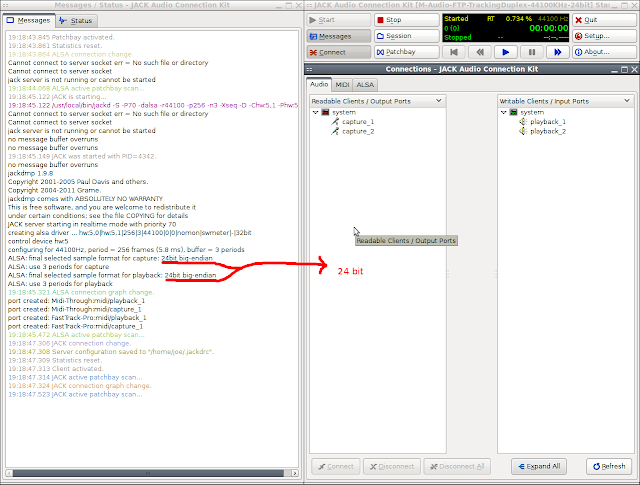Stop the JACK server
This screenshot has width=640, height=485.
[x=407, y=20]
